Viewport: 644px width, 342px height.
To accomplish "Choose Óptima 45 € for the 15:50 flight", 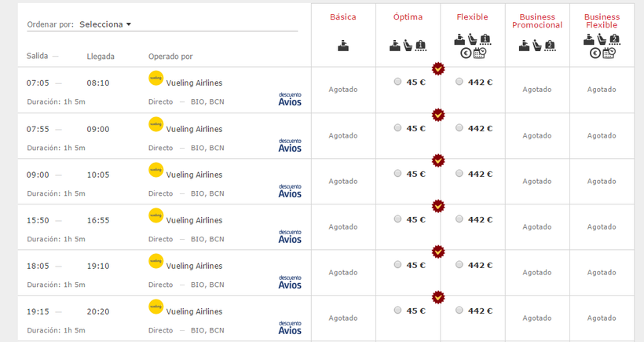I will tap(397, 219).
